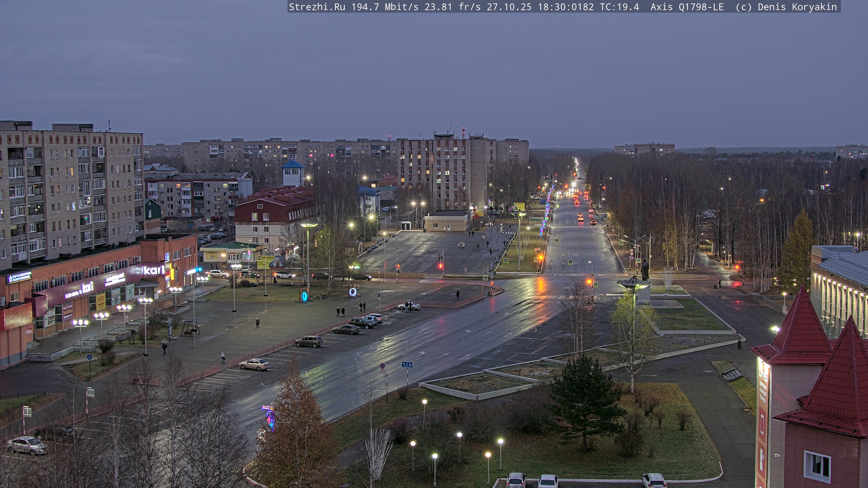
Task: Click 'Axis Q1798-LE' camera model text
Action: tap(687, 7)
